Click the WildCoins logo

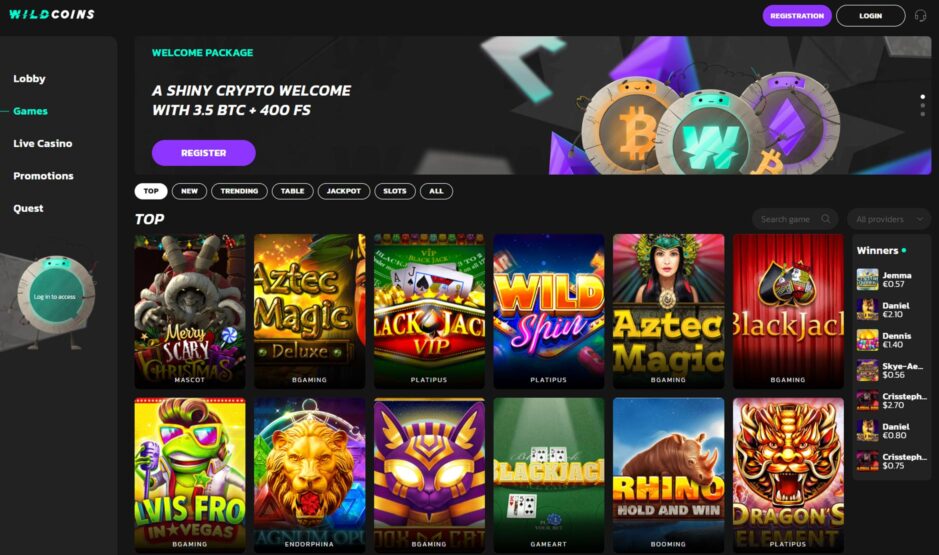click(x=52, y=14)
